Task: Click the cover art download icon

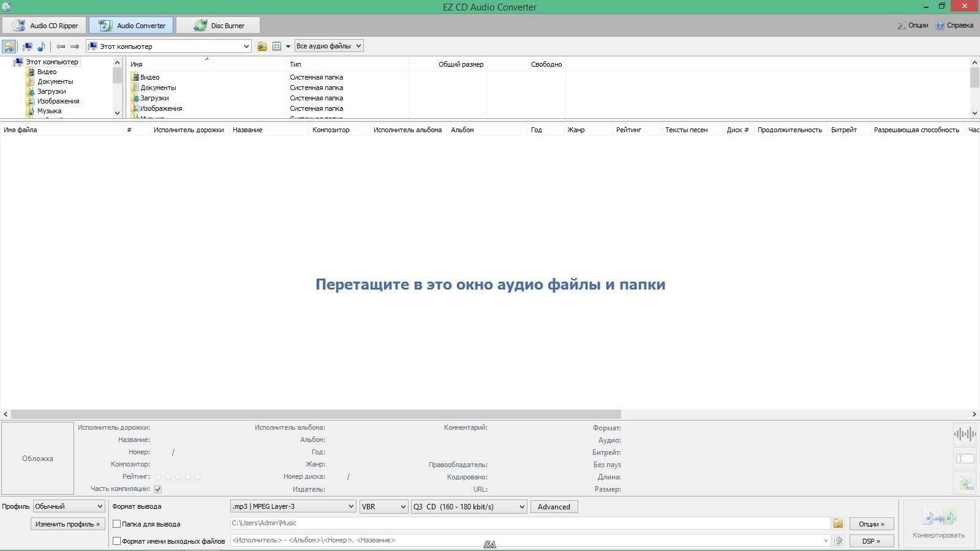Action: 965,483
